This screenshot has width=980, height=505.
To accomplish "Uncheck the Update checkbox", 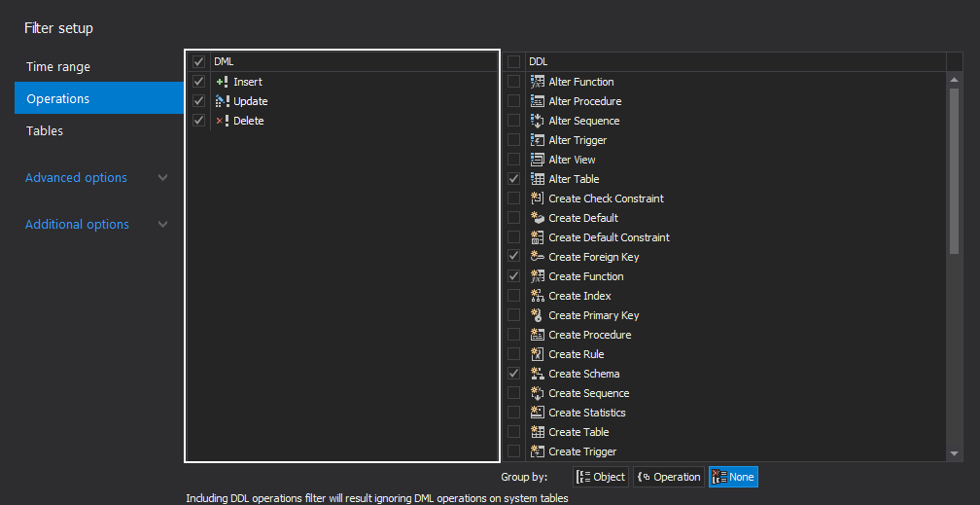I will click(x=198, y=101).
